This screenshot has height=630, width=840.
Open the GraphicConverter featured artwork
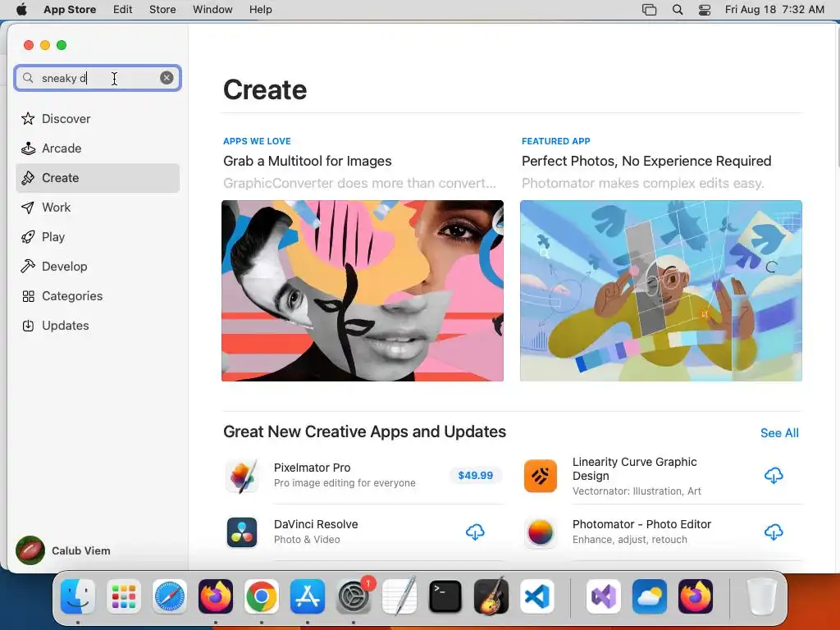point(362,291)
